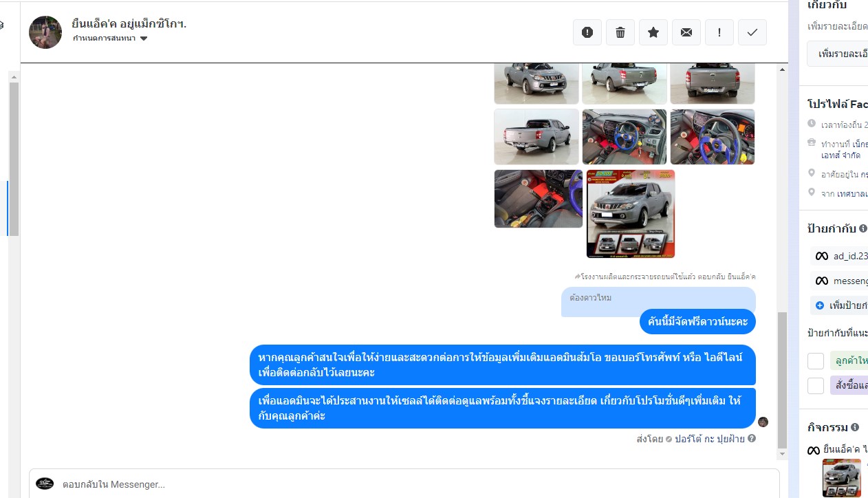The width and height of the screenshot is (868, 498).
Task: Open the third top-row truck photo
Action: 713,83
